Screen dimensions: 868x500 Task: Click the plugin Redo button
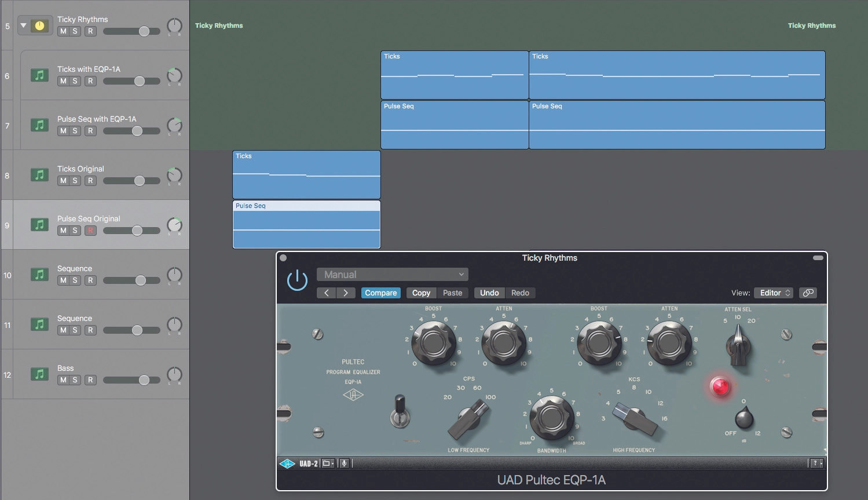tap(520, 293)
